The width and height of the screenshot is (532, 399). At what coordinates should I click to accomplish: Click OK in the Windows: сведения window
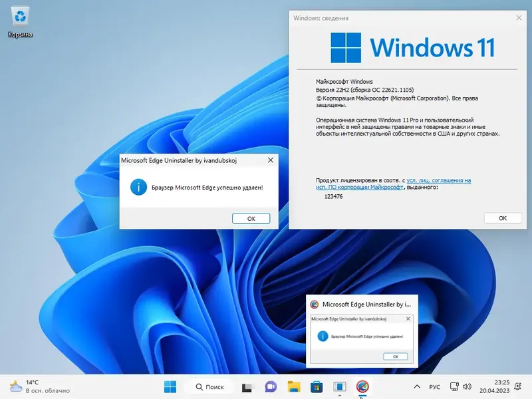(x=503, y=218)
